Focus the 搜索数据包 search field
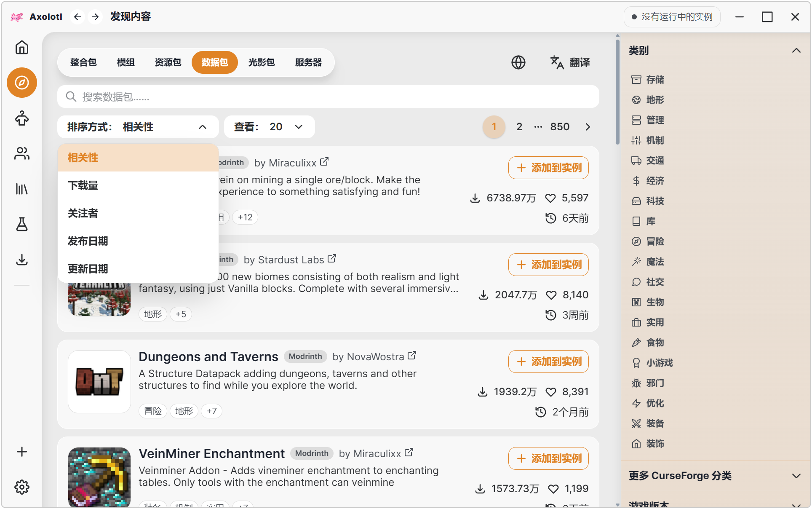Screen dimensions: 812x509 pos(328,97)
